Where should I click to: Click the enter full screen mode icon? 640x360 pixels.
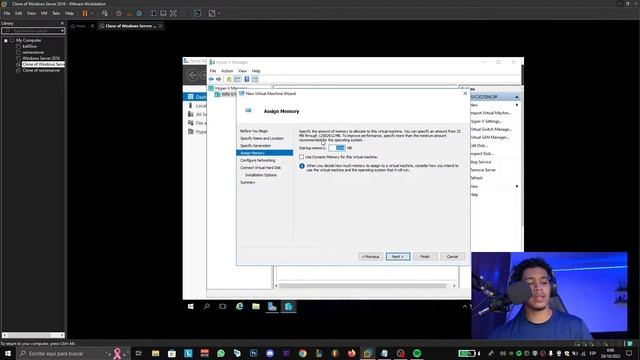pyautogui.click(x=173, y=13)
